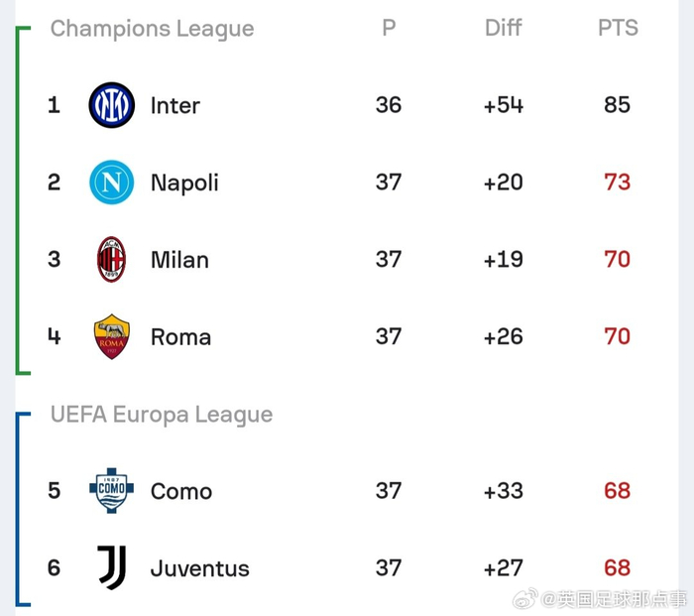The height and width of the screenshot is (616, 694).
Task: Click the Inter club crest
Action: pos(111,105)
